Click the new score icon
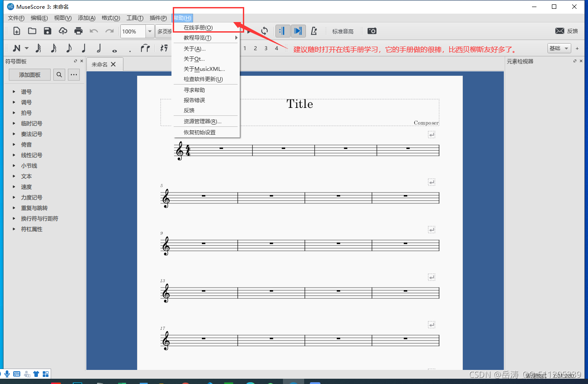Viewport: 588px width, 384px height. pyautogui.click(x=17, y=31)
